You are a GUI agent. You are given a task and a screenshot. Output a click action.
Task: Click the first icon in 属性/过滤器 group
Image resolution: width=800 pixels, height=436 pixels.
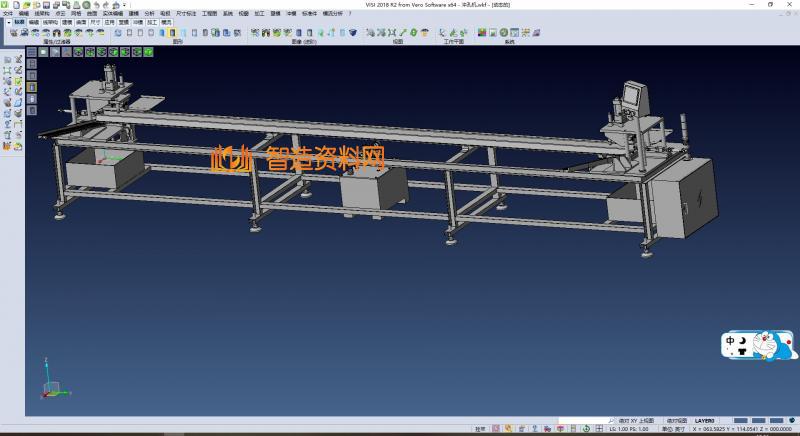pos(13,33)
